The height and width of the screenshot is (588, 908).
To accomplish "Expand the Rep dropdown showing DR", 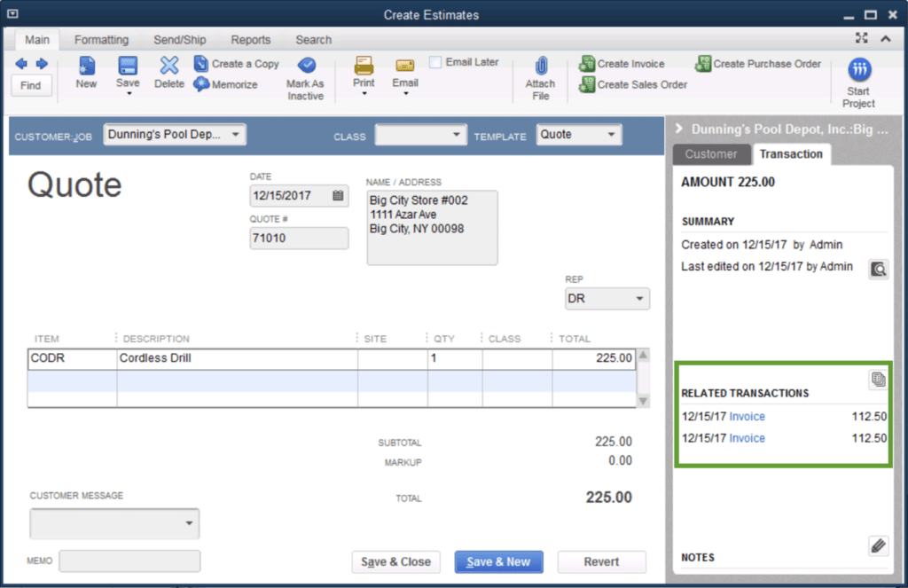I will click(638, 299).
